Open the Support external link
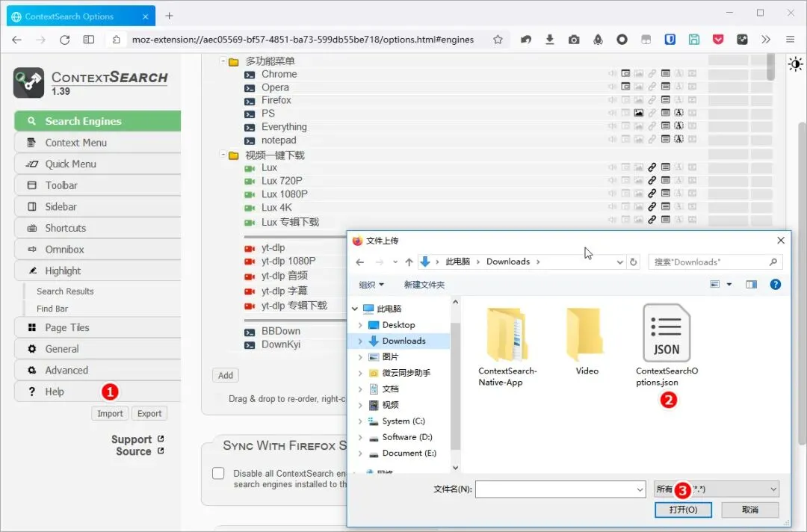807x532 pixels. click(x=137, y=439)
